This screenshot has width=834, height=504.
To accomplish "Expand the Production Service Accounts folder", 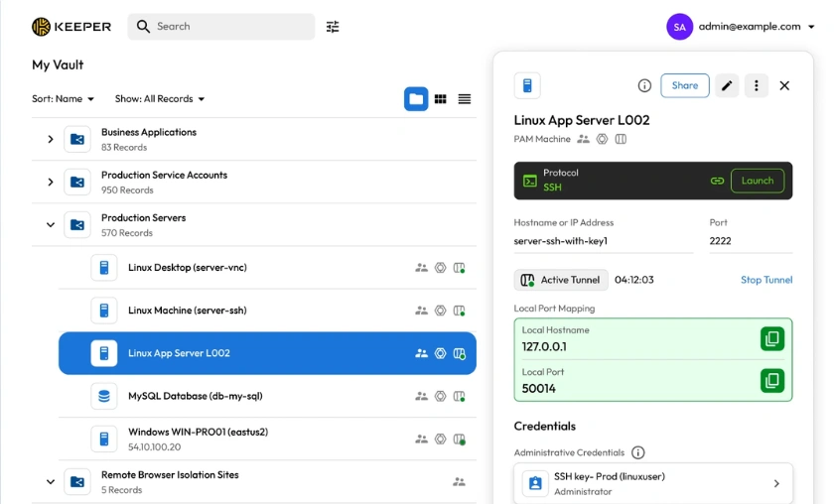I will pos(51,182).
